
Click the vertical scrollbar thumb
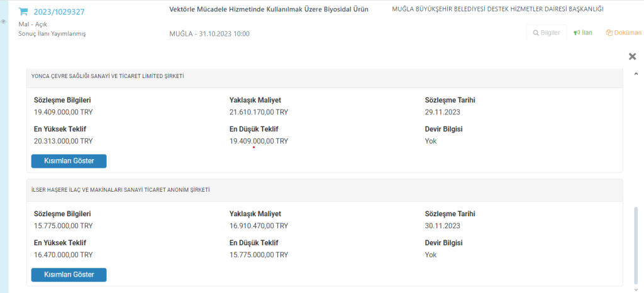point(636,246)
